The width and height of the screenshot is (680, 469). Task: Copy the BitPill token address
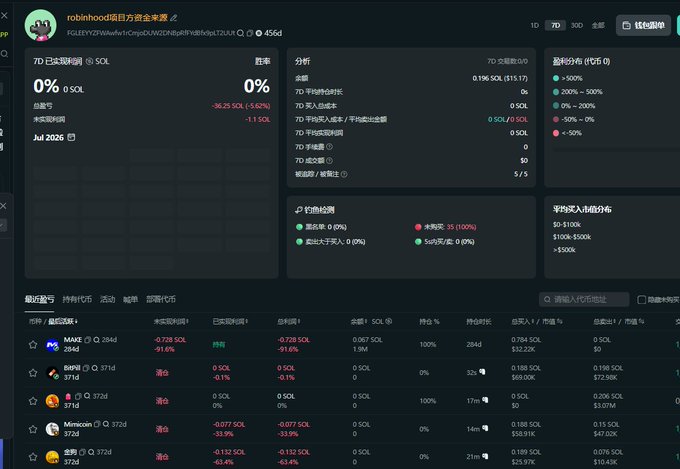86,368
